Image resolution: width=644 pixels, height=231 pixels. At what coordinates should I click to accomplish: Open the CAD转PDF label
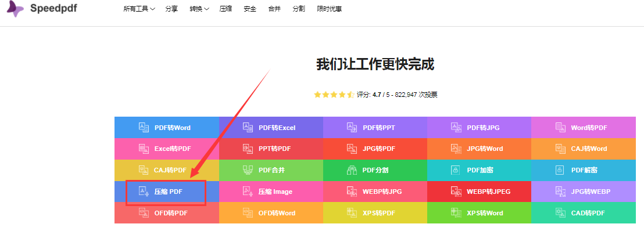pyautogui.click(x=588, y=213)
